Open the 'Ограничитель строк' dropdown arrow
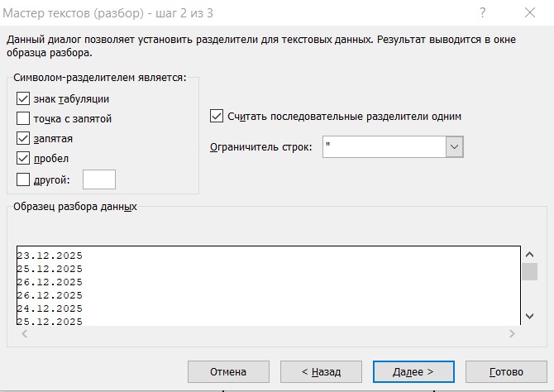The height and width of the screenshot is (392, 554). click(x=454, y=146)
